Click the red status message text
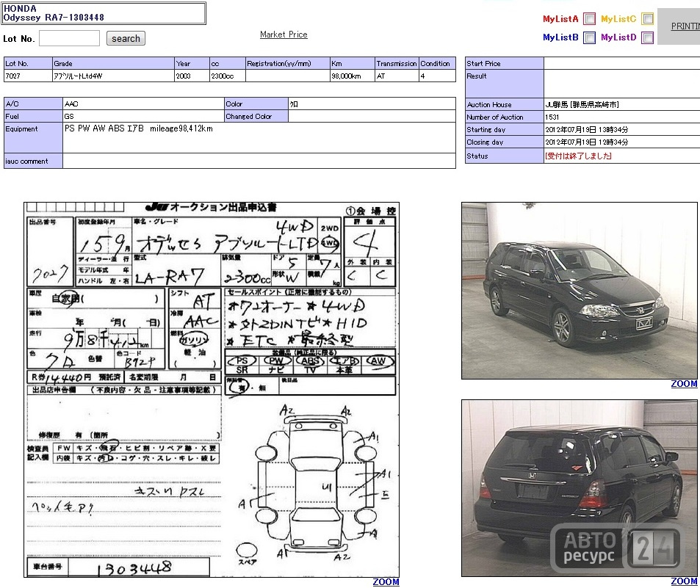Image resolution: width=700 pixels, height=588 pixels. tap(578, 156)
